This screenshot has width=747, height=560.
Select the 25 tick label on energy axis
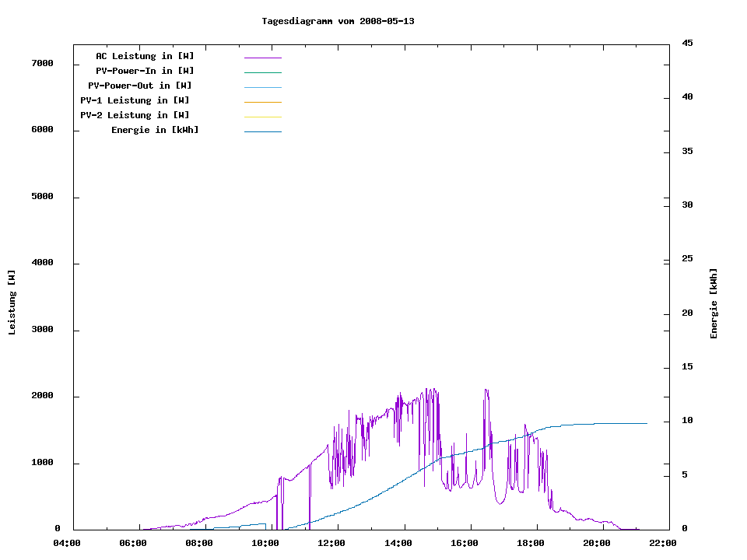click(x=686, y=258)
